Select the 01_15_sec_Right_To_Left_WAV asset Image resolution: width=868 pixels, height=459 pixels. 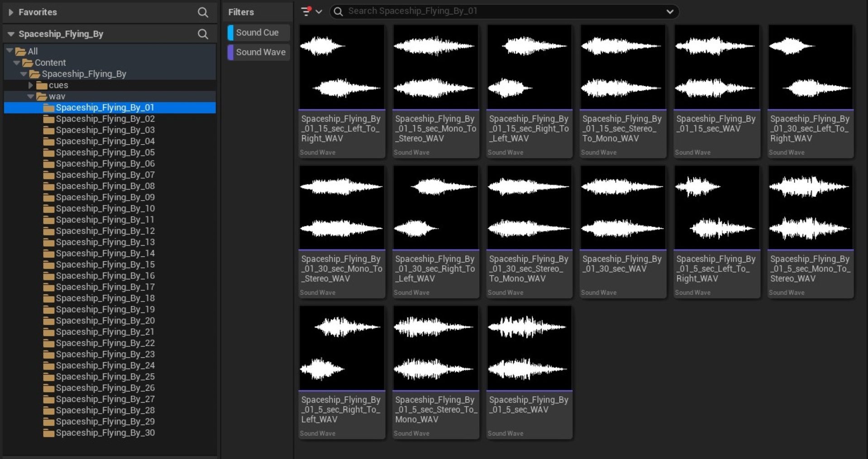click(x=529, y=91)
